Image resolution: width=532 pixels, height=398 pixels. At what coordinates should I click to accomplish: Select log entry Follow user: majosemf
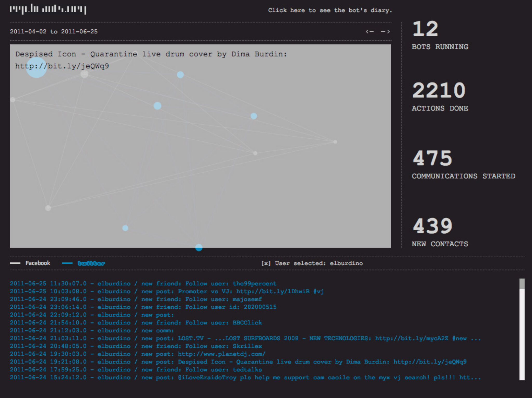point(136,299)
